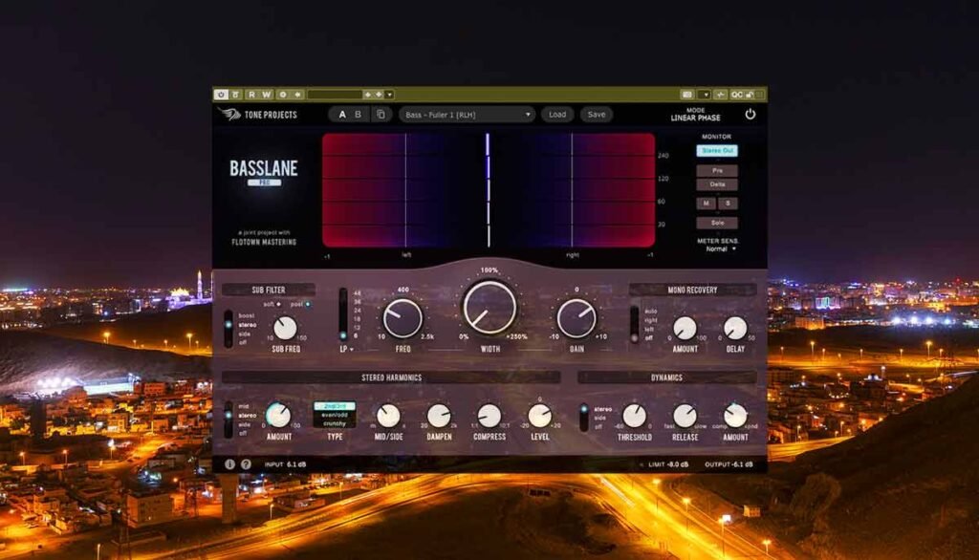
Task: Click the Stereo Harmonics Amount knob
Action: click(x=278, y=415)
